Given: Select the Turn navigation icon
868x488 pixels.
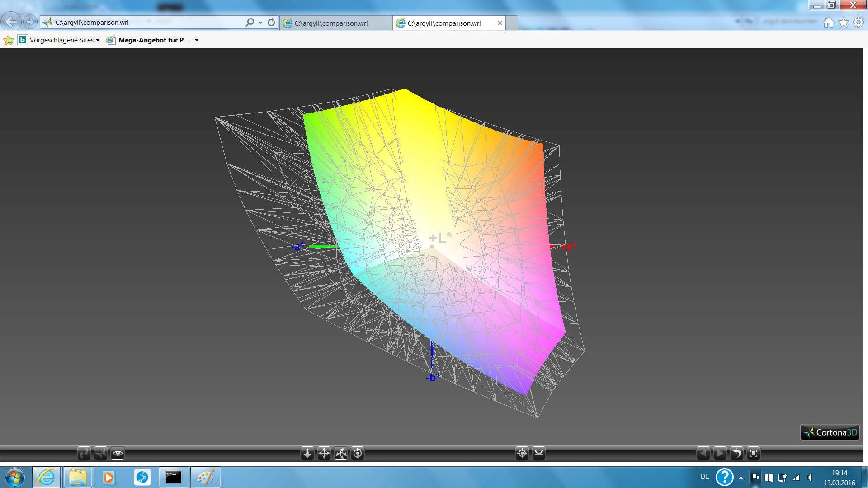Looking at the screenshot, I should (341, 453).
